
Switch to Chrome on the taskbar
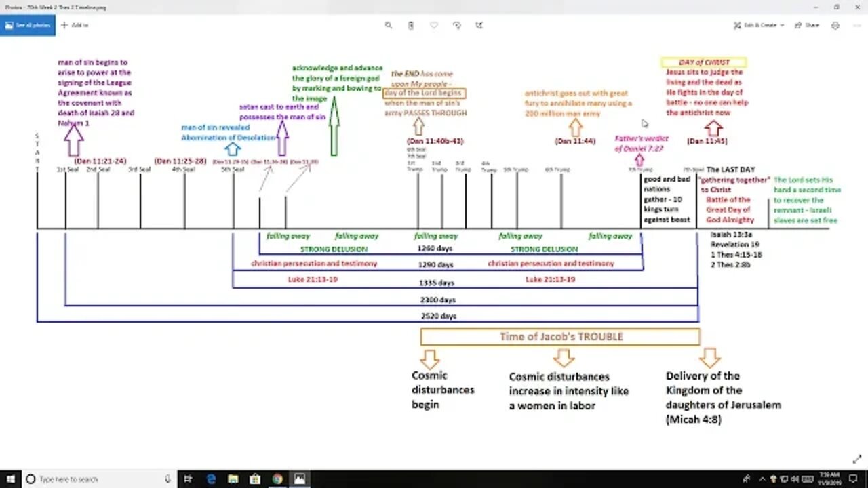pos(277,479)
